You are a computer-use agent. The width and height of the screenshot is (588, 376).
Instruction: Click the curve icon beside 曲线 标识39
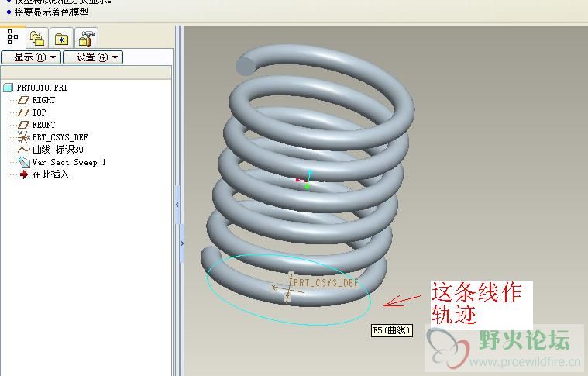click(23, 150)
